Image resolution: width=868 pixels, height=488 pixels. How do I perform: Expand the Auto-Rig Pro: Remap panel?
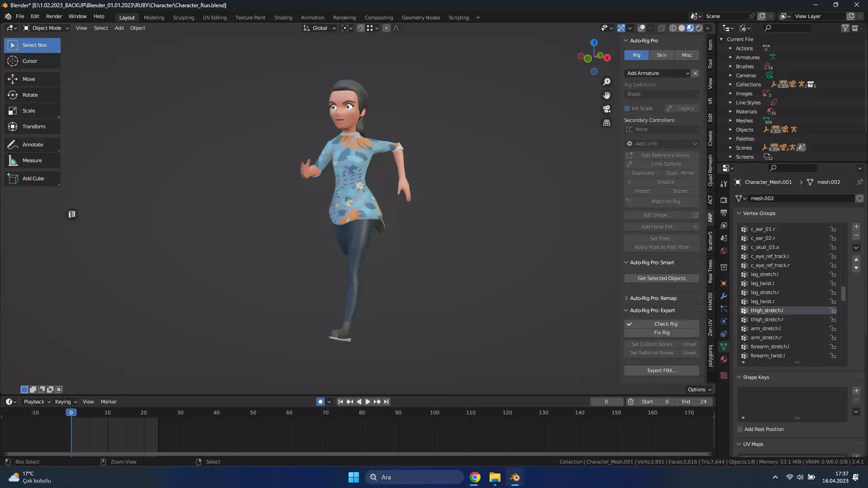(x=653, y=298)
